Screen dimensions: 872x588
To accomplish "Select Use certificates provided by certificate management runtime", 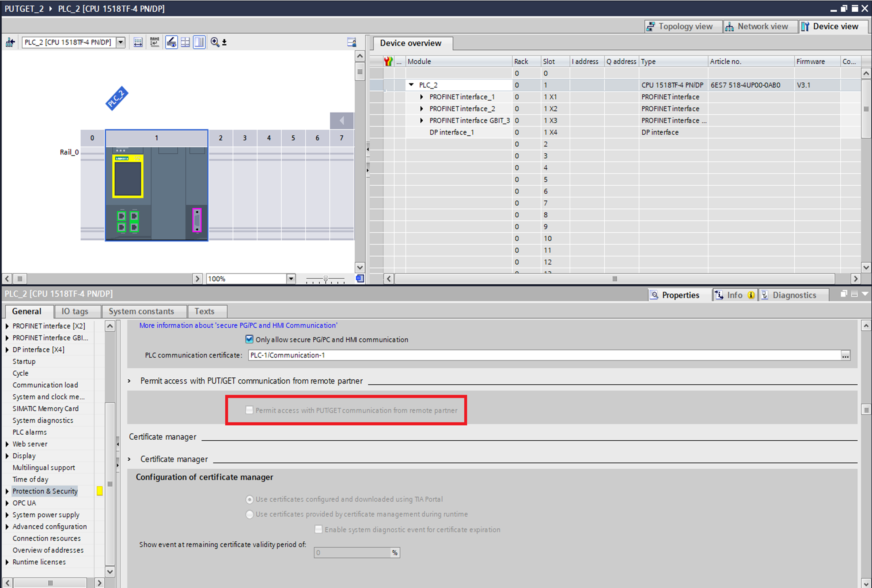I will tap(250, 514).
